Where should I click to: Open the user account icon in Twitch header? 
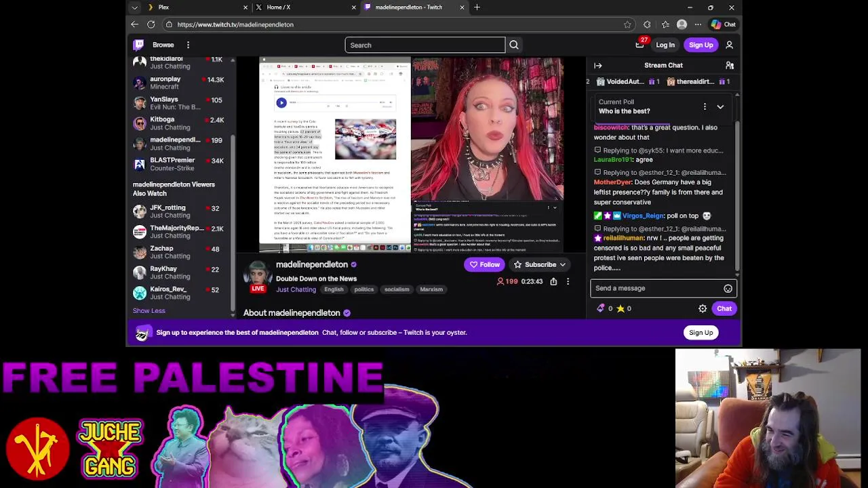(730, 45)
